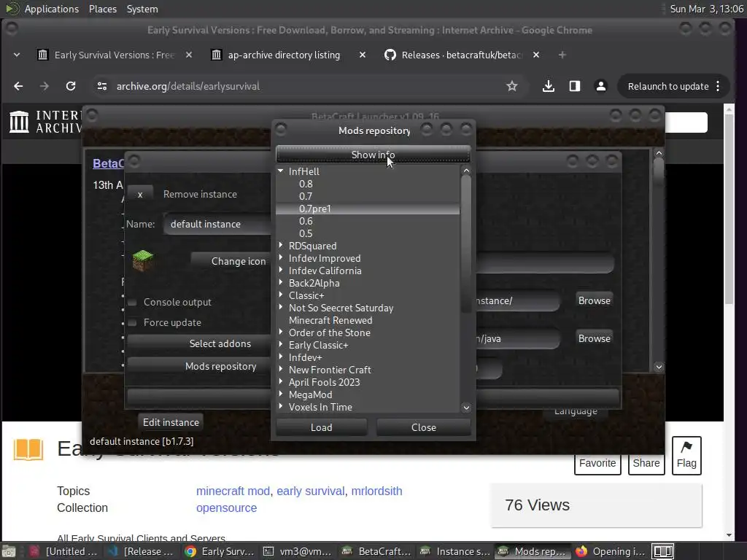Viewport: 747px width, 560px height.
Task: Show desktop icon in taskbar
Action: tap(9, 551)
